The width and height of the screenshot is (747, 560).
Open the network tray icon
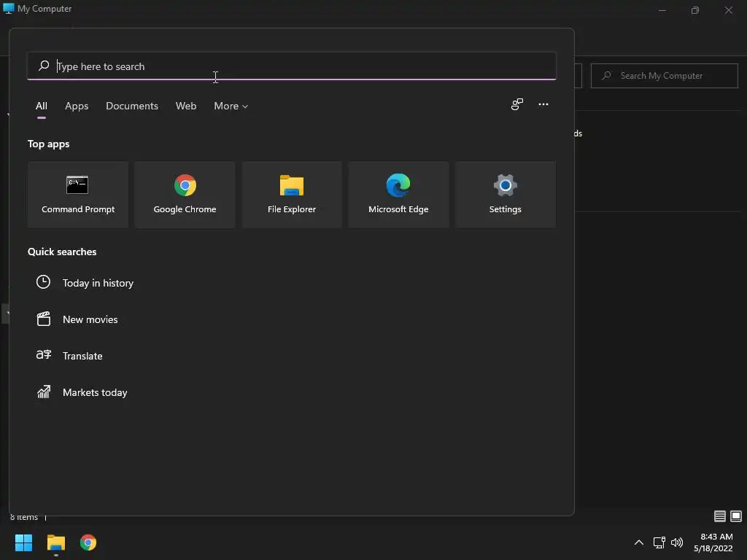click(659, 542)
